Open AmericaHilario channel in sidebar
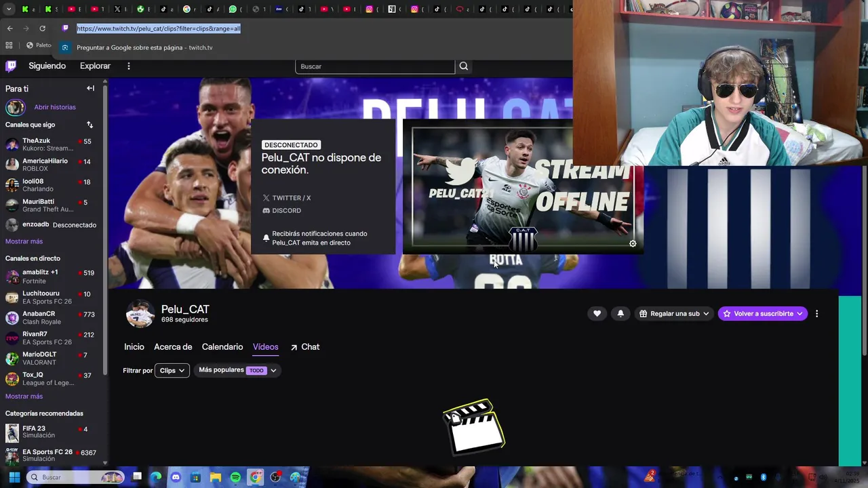868x488 pixels. point(53,165)
